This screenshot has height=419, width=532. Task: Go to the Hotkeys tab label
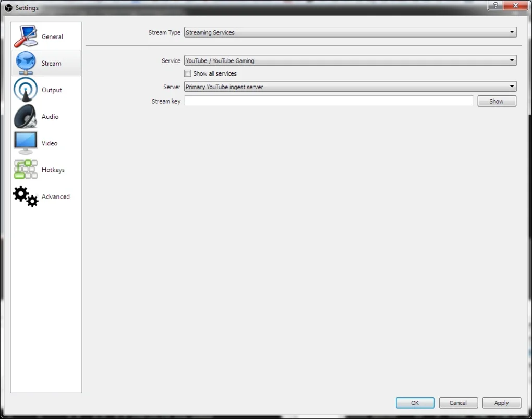pos(53,170)
